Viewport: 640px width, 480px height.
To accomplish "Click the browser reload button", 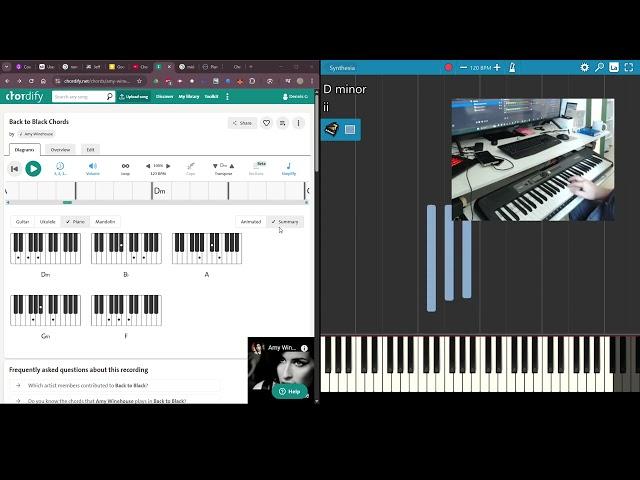I will coord(31,81).
